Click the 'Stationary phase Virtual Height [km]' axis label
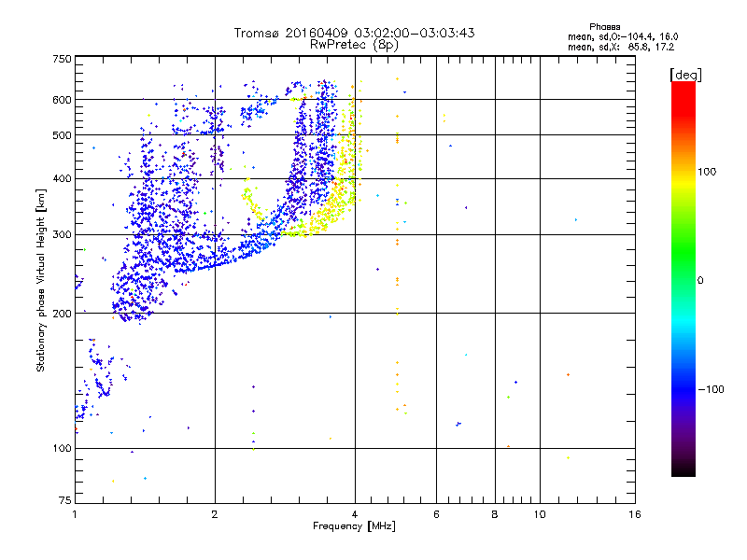Image resolution: width=747 pixels, height=560 pixels. click(41, 280)
